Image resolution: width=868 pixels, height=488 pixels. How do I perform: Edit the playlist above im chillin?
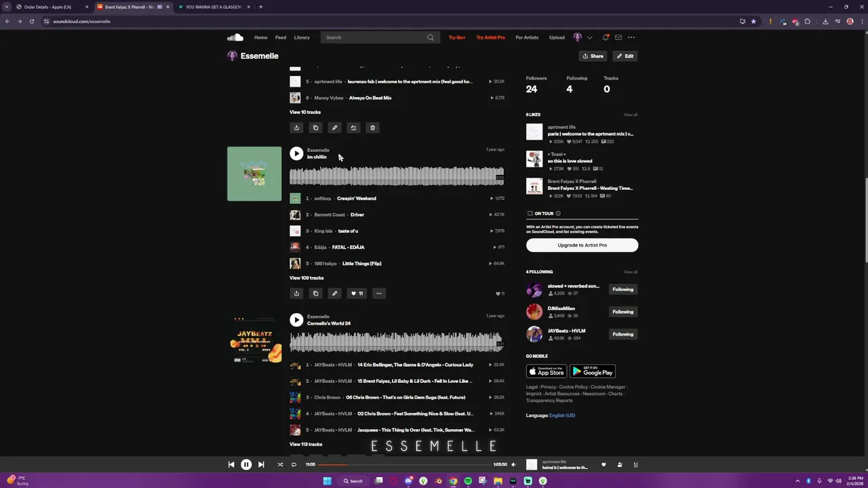(x=334, y=127)
